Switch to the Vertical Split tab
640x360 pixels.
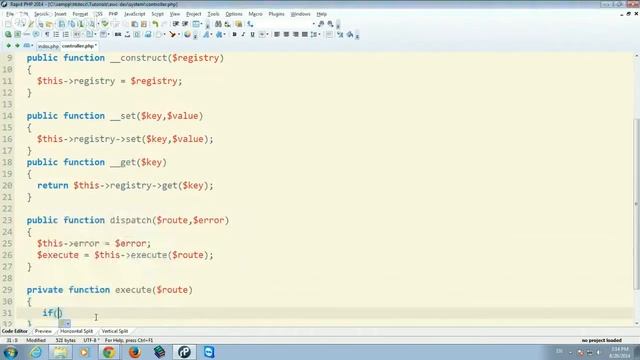tap(115, 331)
